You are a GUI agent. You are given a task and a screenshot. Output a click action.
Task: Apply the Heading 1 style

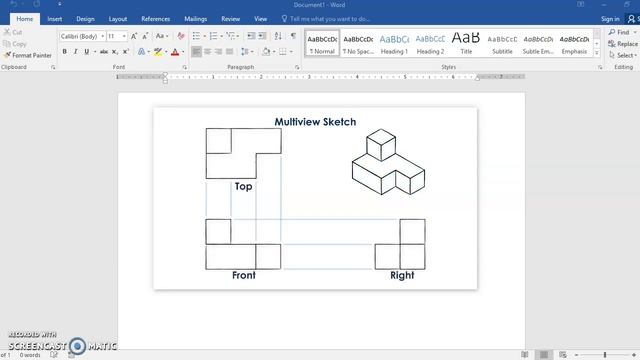(x=394, y=43)
